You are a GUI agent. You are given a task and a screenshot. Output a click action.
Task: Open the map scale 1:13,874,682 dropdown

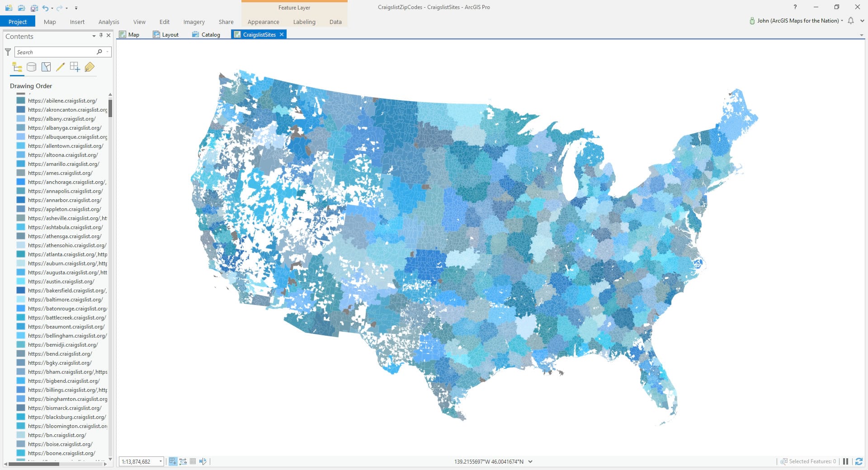[x=160, y=461]
